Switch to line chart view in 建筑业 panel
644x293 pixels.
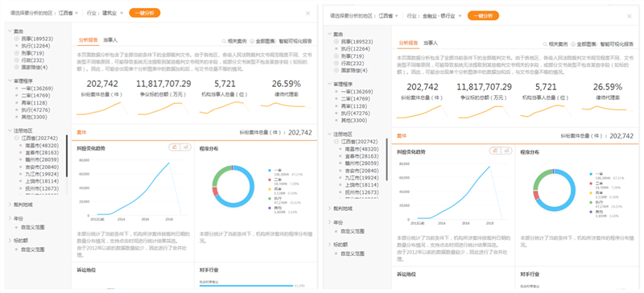(x=174, y=146)
